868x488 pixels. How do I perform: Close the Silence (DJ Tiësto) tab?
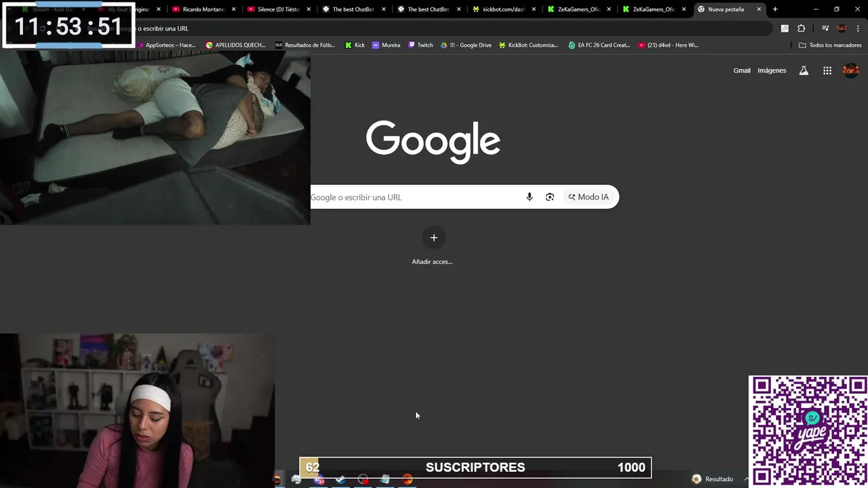pyautogui.click(x=309, y=9)
